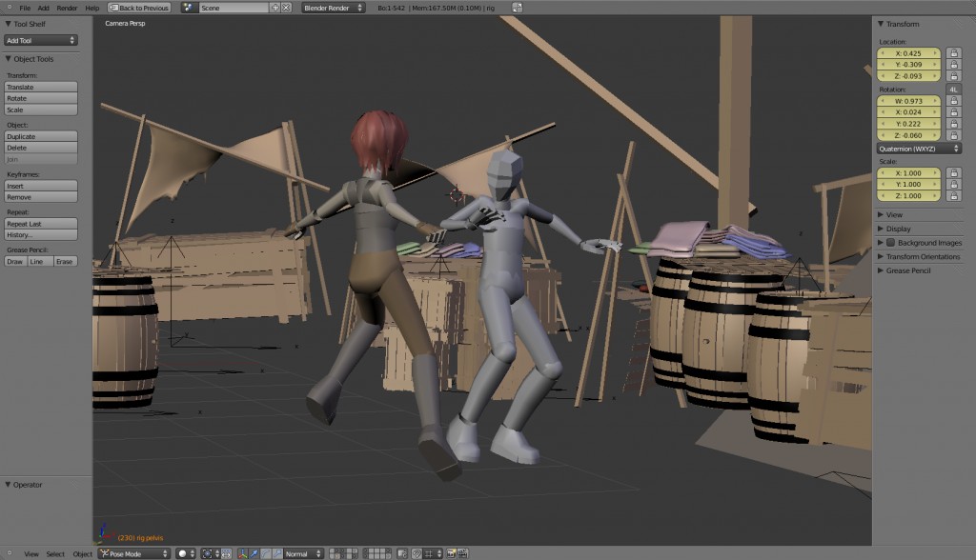Click the fullscreen toggle icon in header

[517, 8]
